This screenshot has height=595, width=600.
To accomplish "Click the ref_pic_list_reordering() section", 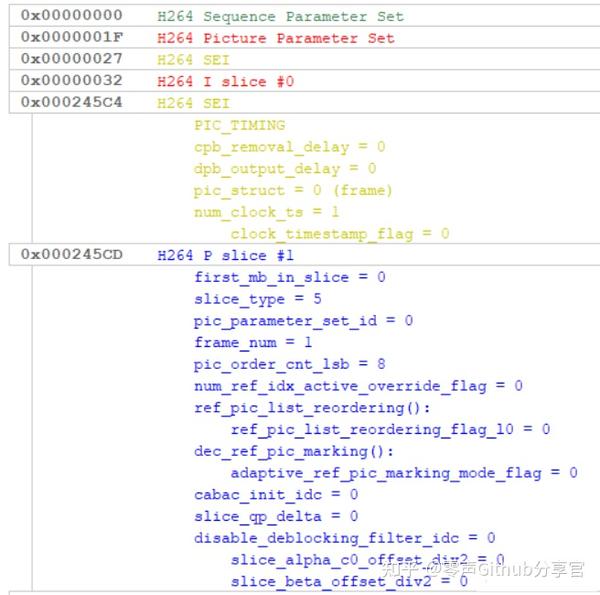I will [311, 407].
